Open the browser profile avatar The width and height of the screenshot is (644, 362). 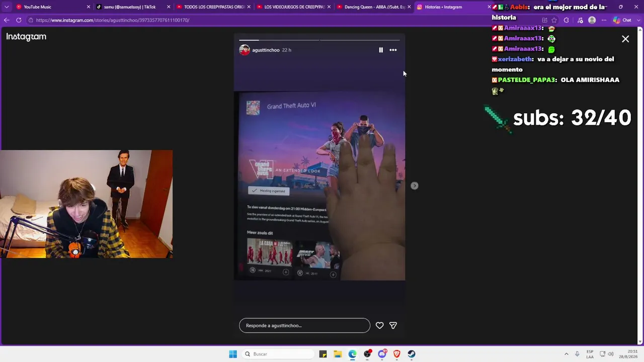click(592, 20)
